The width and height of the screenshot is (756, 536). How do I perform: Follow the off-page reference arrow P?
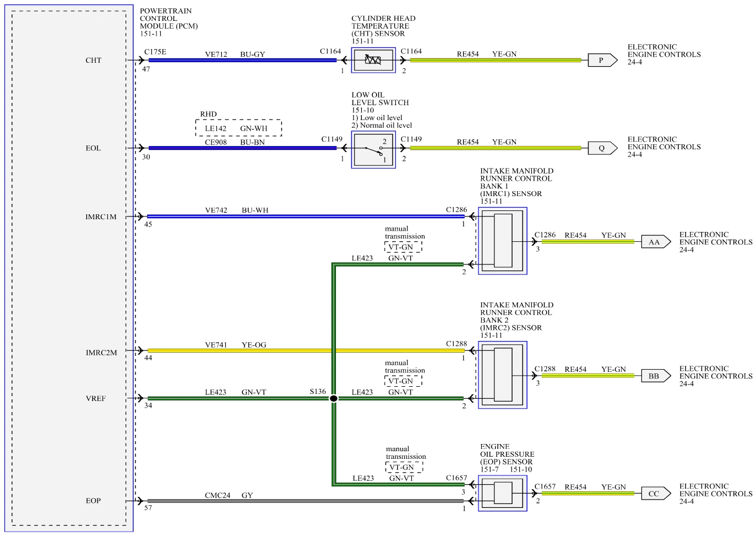tap(602, 60)
